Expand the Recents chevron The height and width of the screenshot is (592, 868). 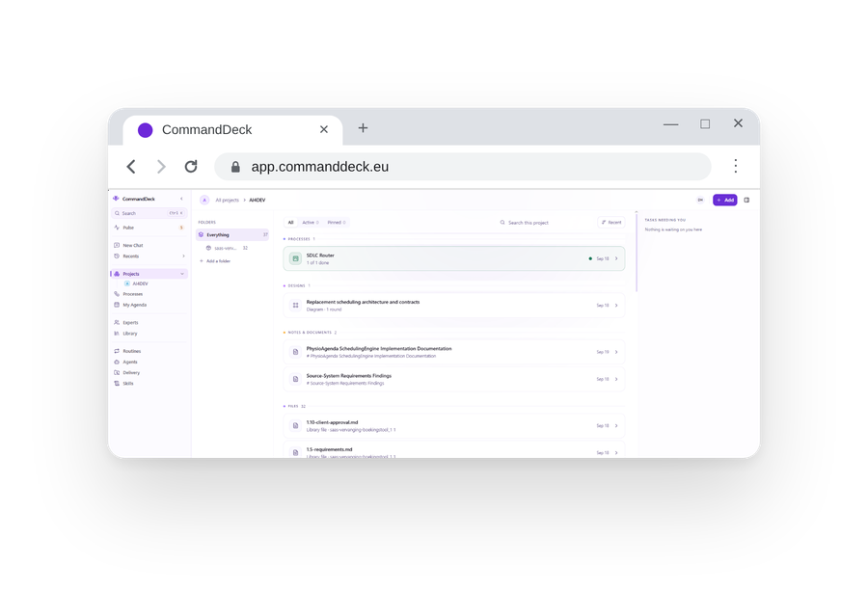(x=183, y=256)
